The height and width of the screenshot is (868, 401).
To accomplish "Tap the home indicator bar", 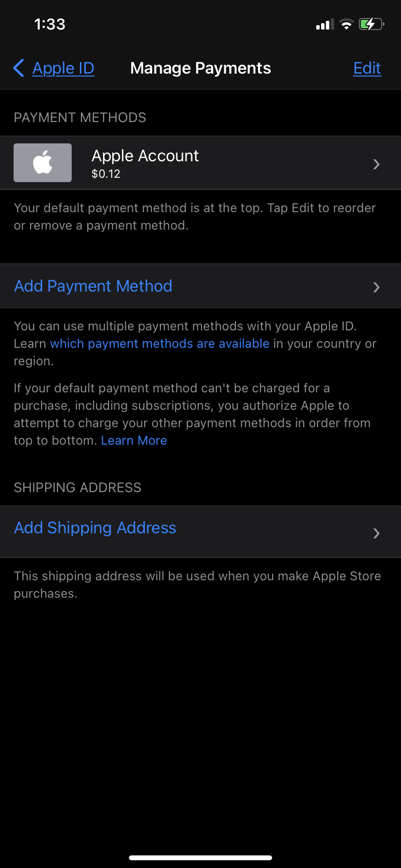I will coord(200,858).
